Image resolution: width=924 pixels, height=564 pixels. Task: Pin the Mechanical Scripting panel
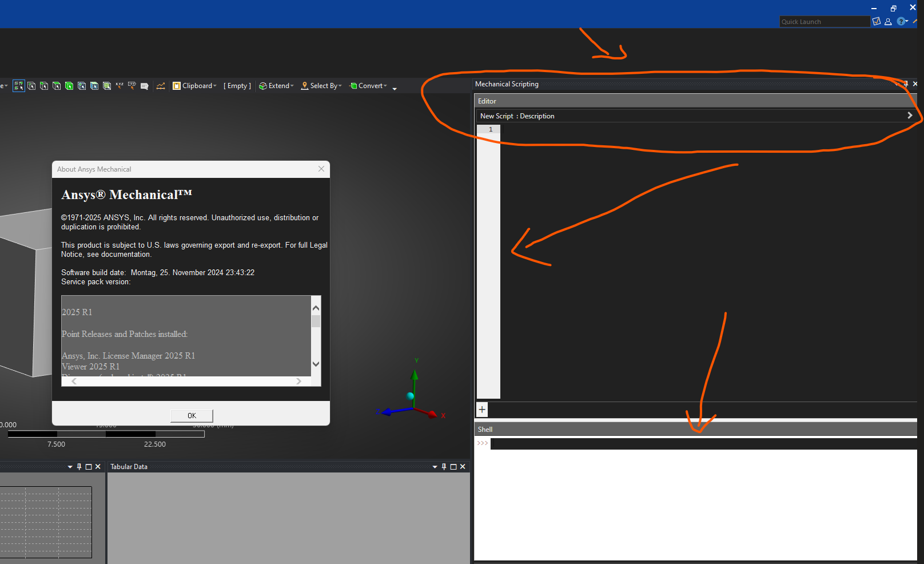[906, 84]
